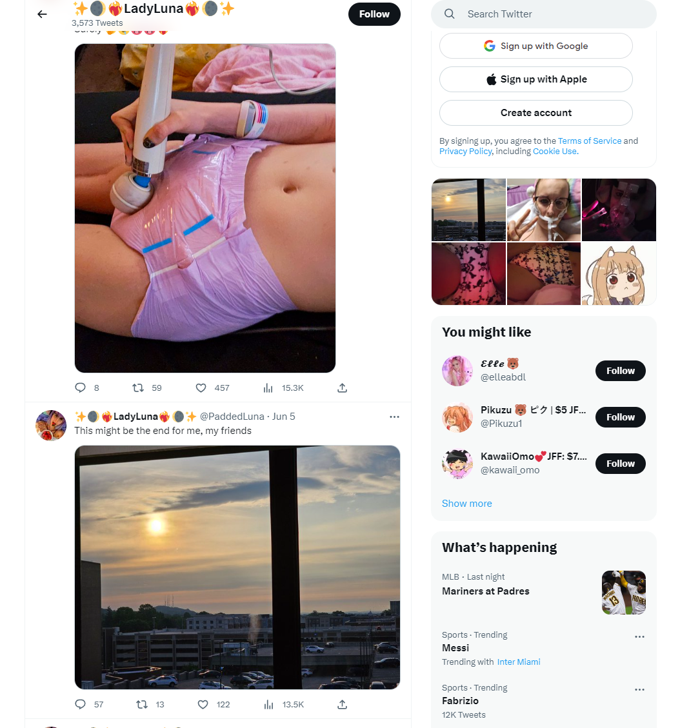Screen dimensions: 700x728
Task: Follow LadyLuna from the header
Action: (x=374, y=14)
